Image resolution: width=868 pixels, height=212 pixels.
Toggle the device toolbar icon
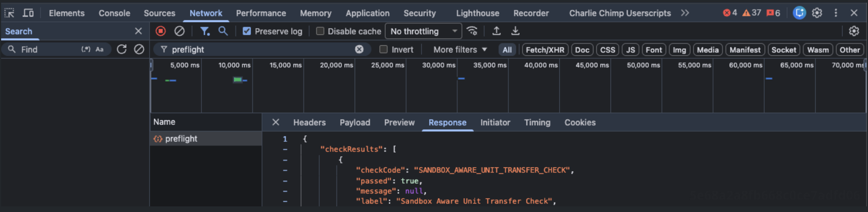[28, 13]
